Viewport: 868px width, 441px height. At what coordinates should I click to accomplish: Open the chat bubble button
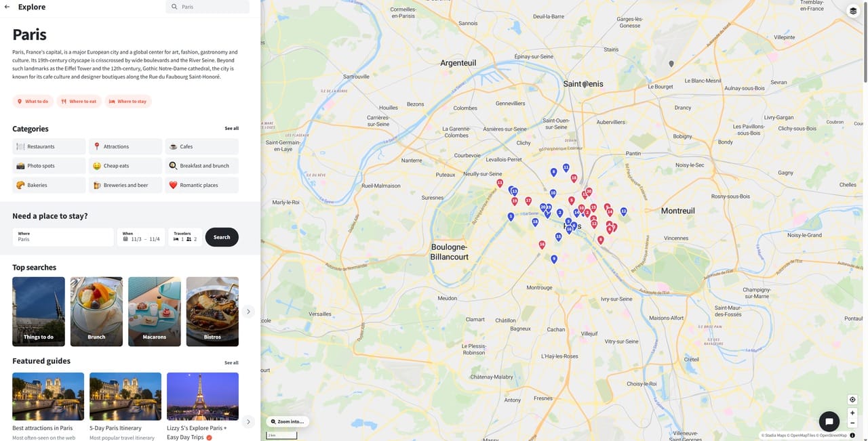click(829, 421)
